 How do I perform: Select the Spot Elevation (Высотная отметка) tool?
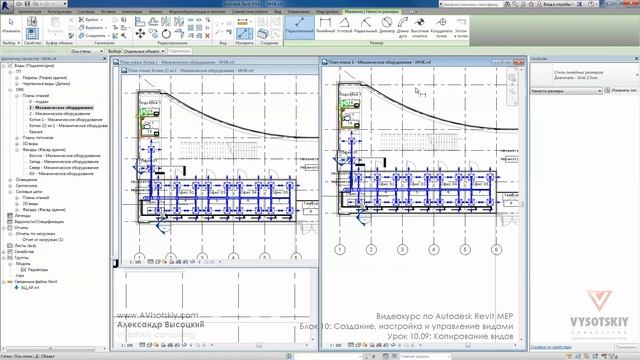(420, 27)
